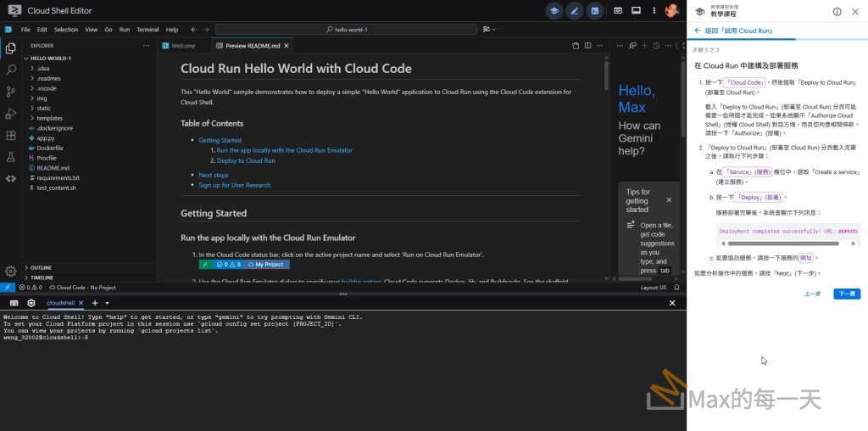The image size is (868, 431).
Task: Click the Manage gear icon in activity bar
Action: coord(11,271)
